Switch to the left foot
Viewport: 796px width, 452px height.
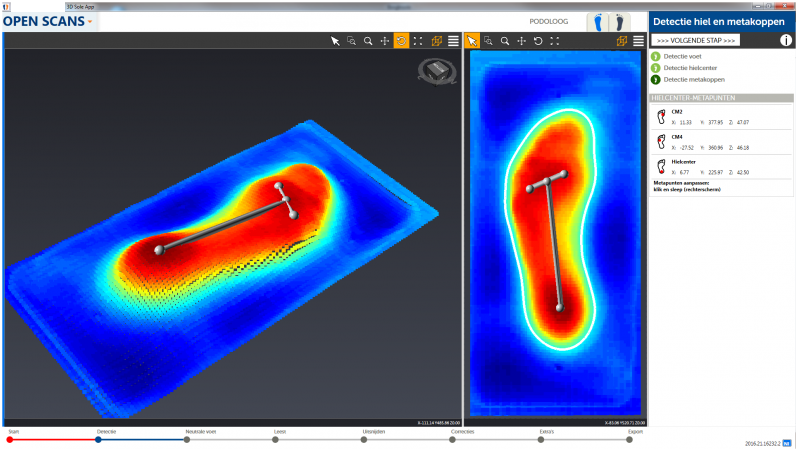click(598, 21)
